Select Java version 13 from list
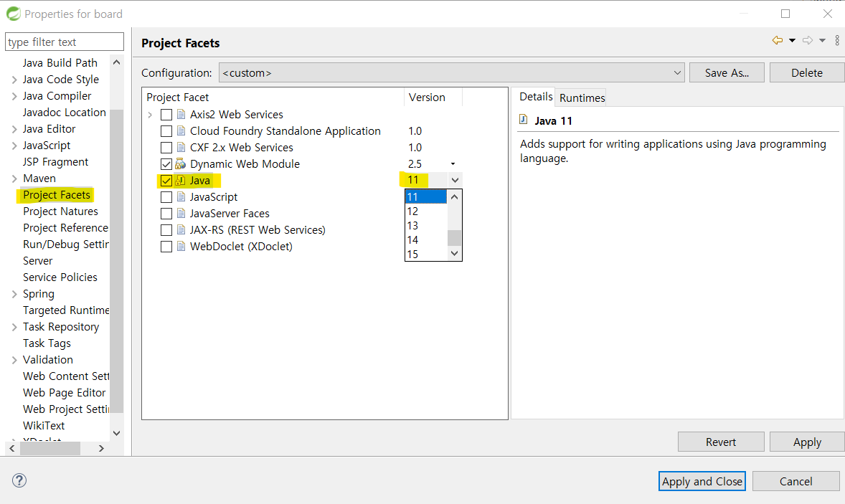Viewport: 845px width, 504px height. click(x=426, y=226)
